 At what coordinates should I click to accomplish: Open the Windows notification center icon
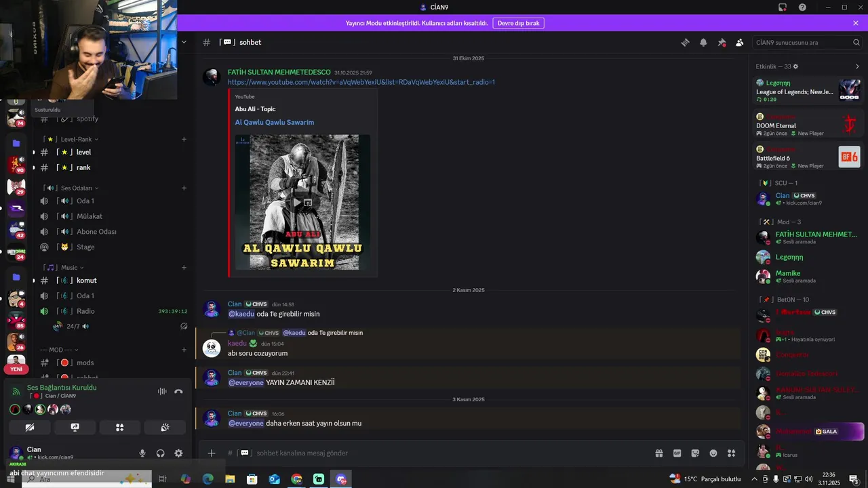tap(854, 479)
